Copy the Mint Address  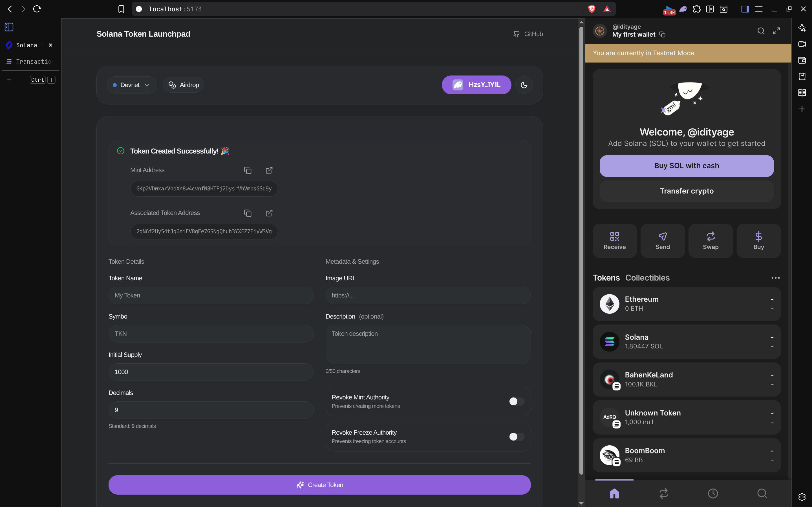pyautogui.click(x=248, y=170)
